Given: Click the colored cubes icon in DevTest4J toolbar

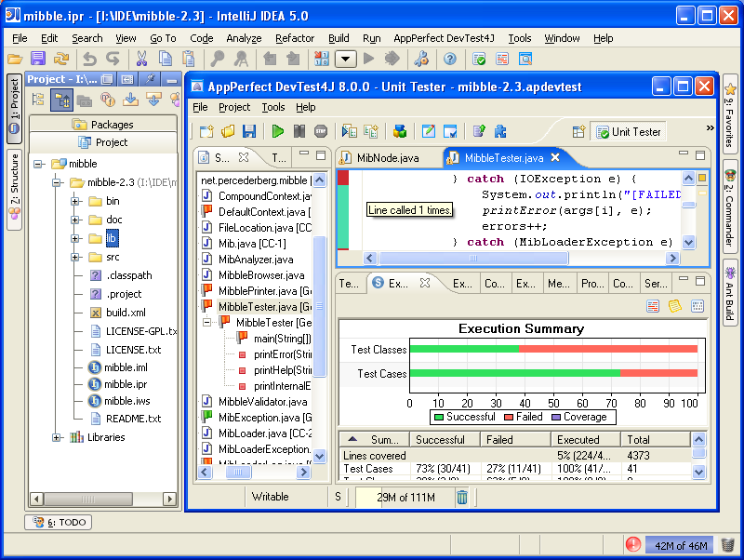Looking at the screenshot, I should [x=400, y=131].
